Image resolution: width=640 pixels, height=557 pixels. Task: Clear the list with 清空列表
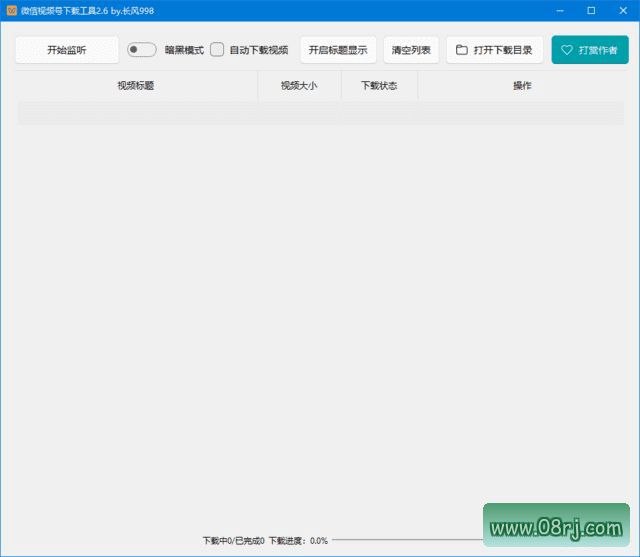coord(411,50)
